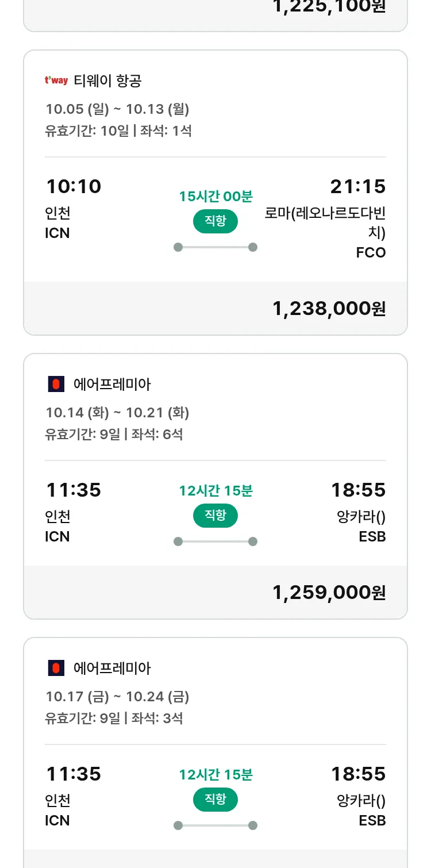Click the 10.05 (일) ~ 10.13 (월) date range

pos(117,109)
